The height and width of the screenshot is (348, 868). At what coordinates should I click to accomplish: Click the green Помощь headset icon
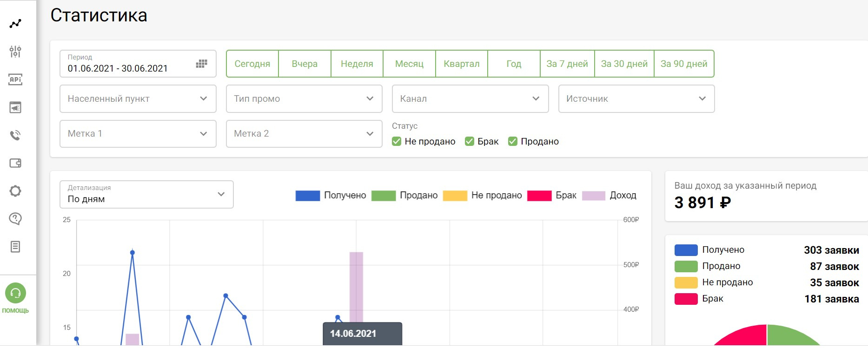click(x=15, y=293)
